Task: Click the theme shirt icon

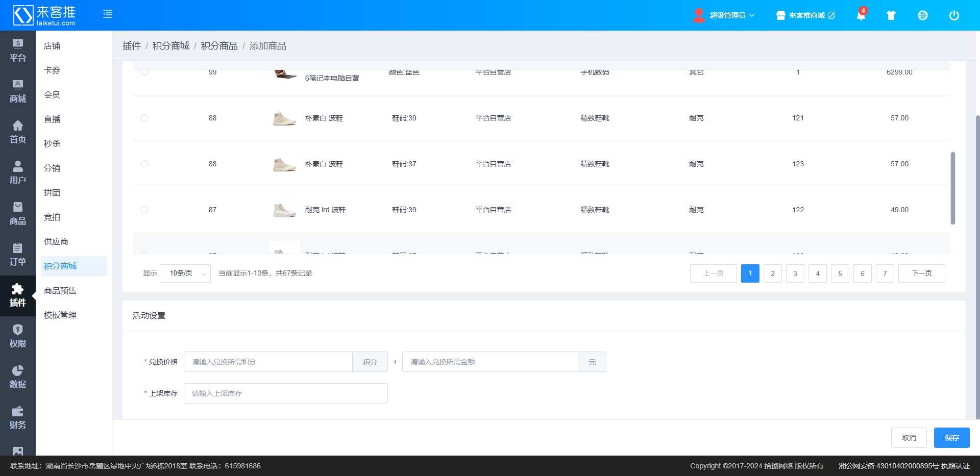Action: pos(891,15)
